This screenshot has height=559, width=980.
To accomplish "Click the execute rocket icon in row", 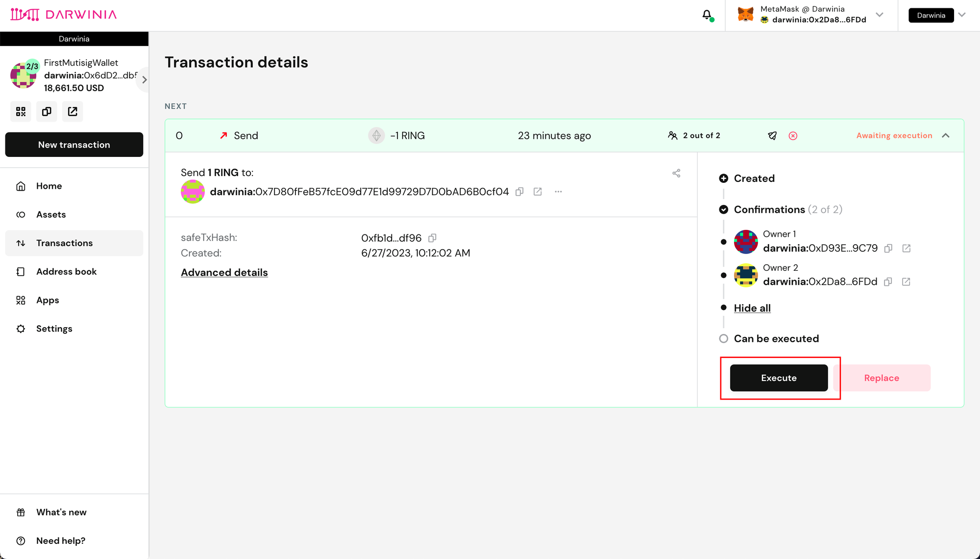I will coord(772,136).
